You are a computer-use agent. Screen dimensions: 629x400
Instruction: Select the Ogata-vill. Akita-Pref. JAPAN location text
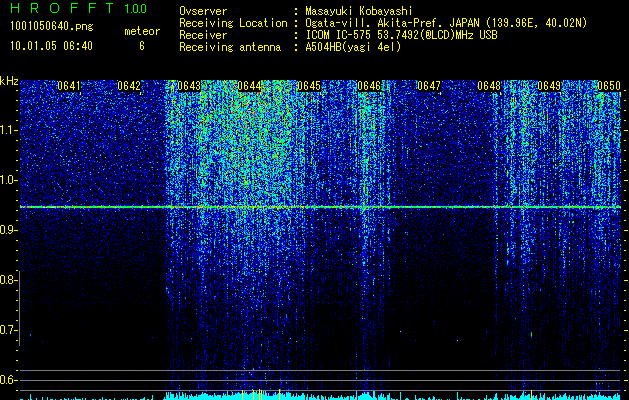[446, 23]
